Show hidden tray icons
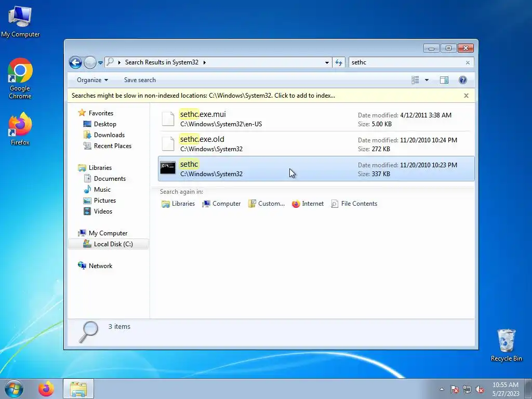532x399 pixels. [442, 389]
